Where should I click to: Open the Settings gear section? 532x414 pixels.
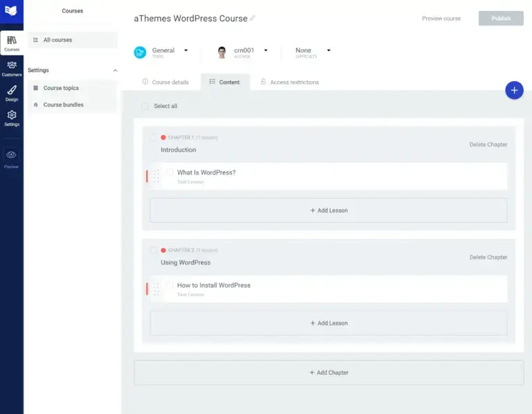point(12,118)
